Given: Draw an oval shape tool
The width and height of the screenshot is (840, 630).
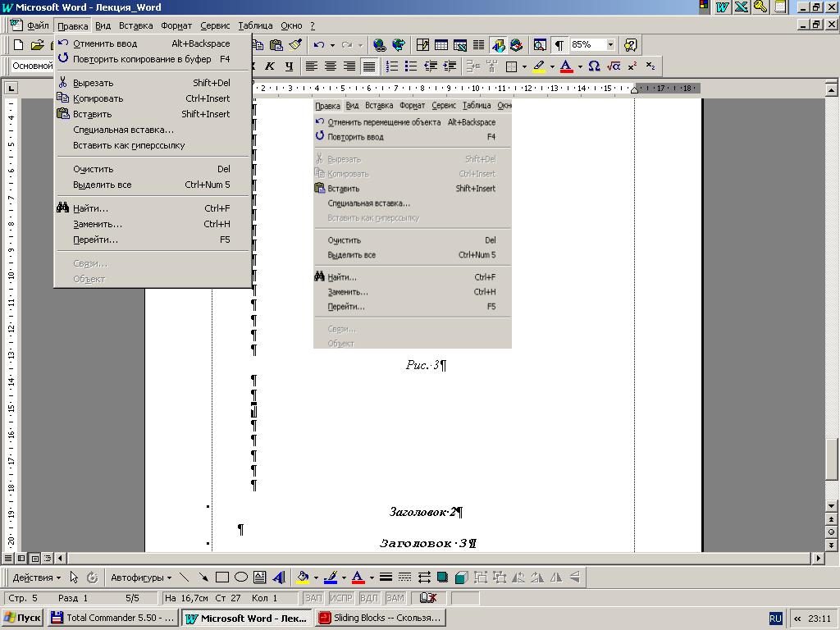Looking at the screenshot, I should tap(241, 577).
